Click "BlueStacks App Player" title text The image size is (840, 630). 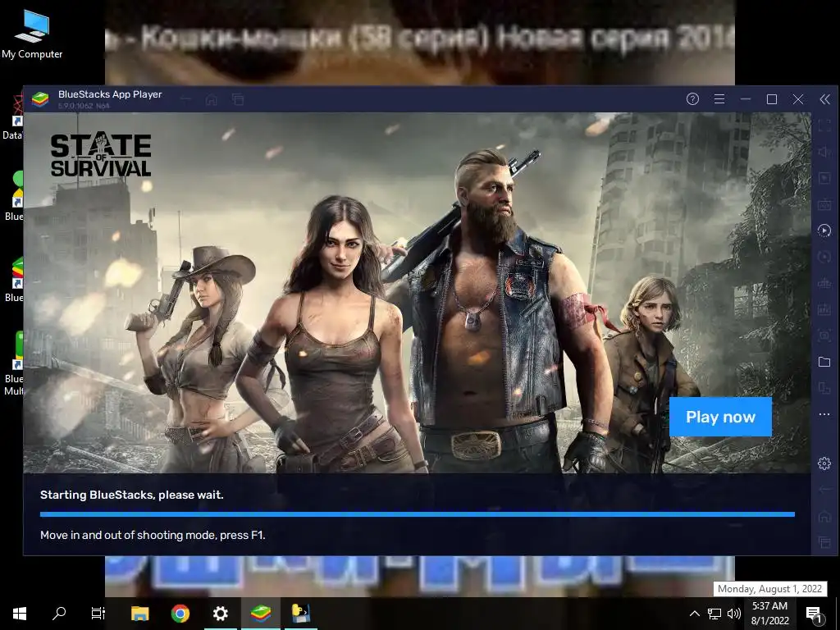pos(110,94)
